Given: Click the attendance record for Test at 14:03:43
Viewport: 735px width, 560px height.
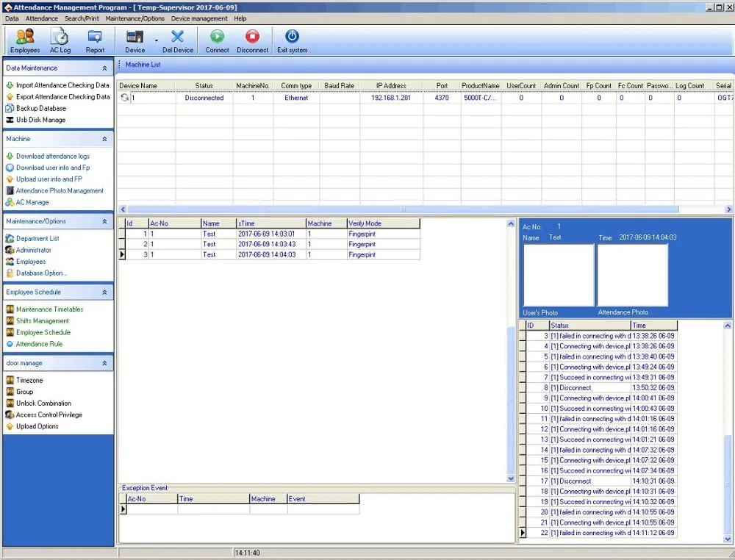Looking at the screenshot, I should [257, 244].
